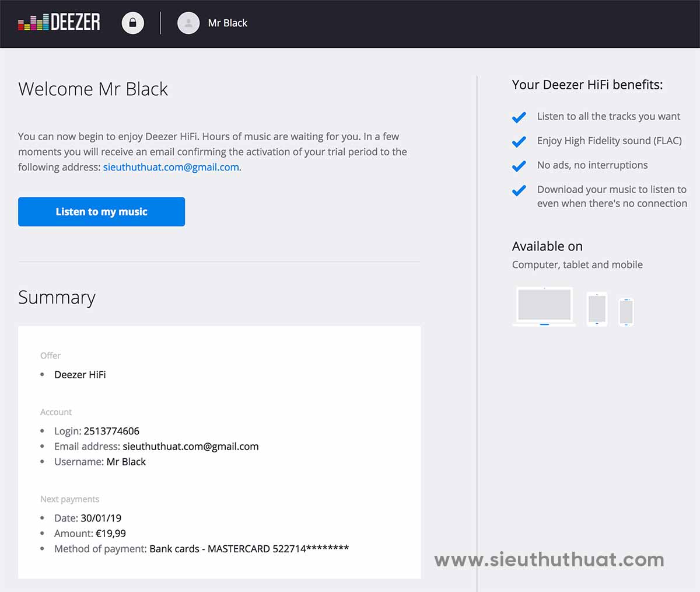Click the Listen to my music button

[101, 211]
